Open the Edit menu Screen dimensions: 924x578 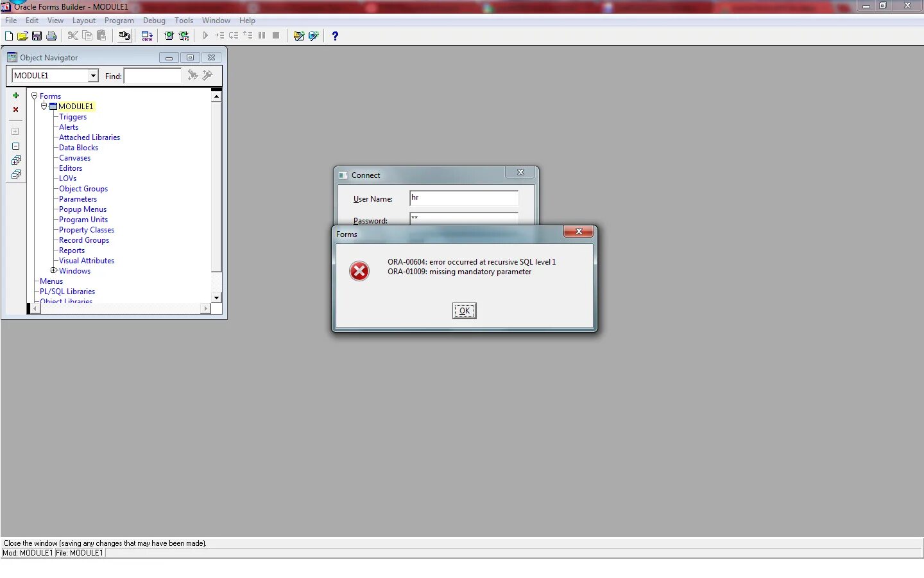tap(32, 21)
